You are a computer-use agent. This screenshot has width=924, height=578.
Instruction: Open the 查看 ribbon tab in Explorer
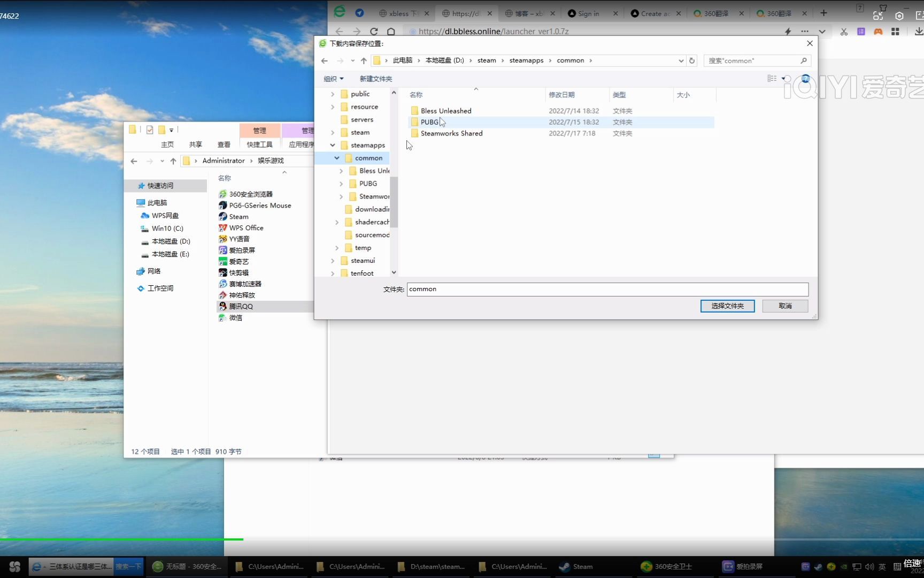(224, 144)
